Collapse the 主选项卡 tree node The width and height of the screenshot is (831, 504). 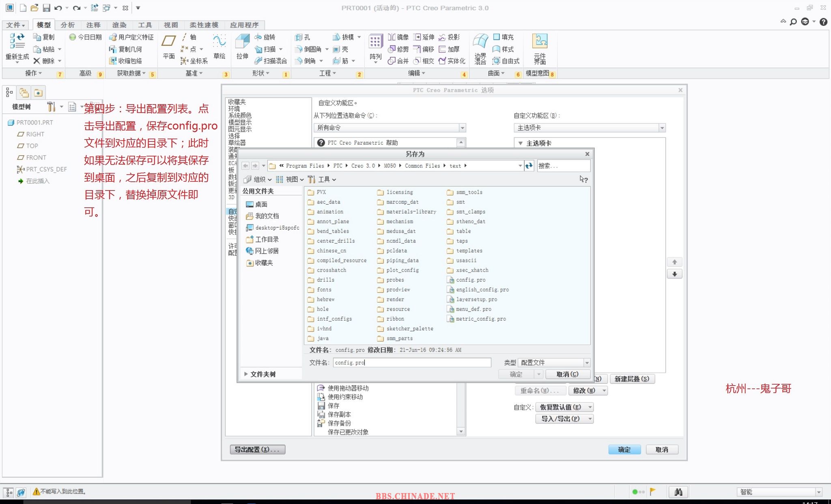pyautogui.click(x=521, y=143)
